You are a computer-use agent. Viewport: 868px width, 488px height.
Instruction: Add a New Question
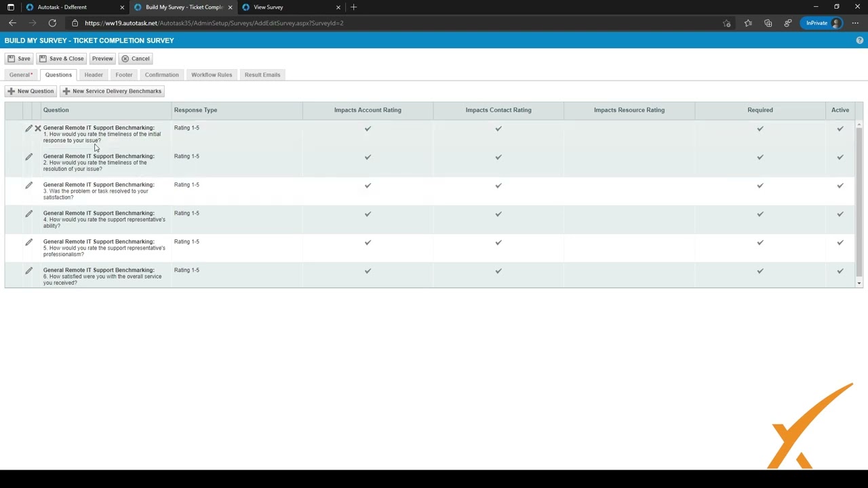coord(31,91)
